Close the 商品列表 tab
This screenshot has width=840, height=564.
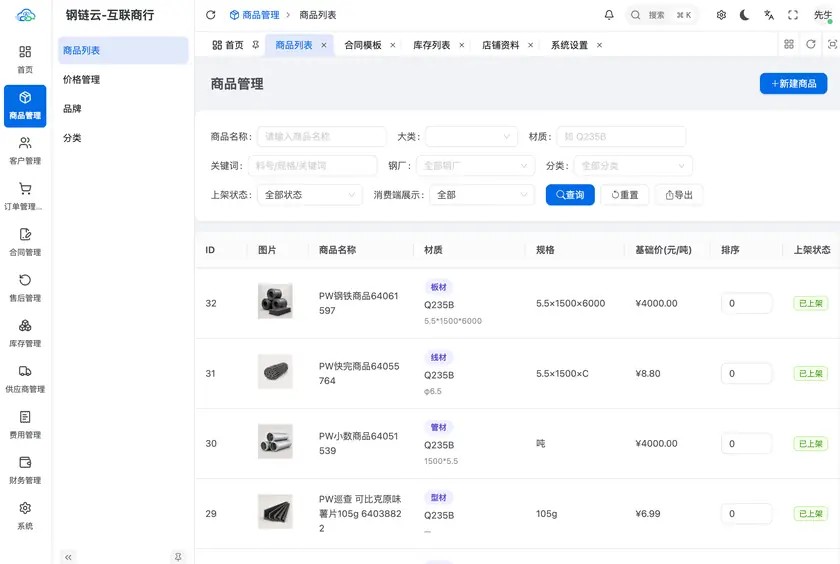pos(324,45)
